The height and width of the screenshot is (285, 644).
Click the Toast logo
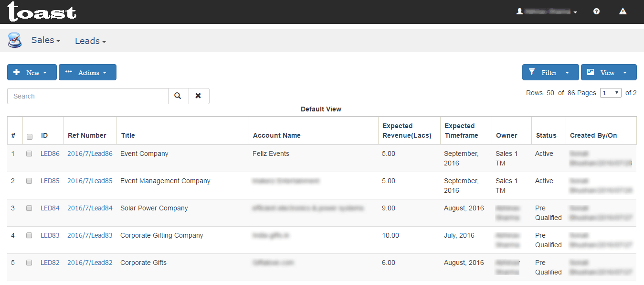(42, 12)
